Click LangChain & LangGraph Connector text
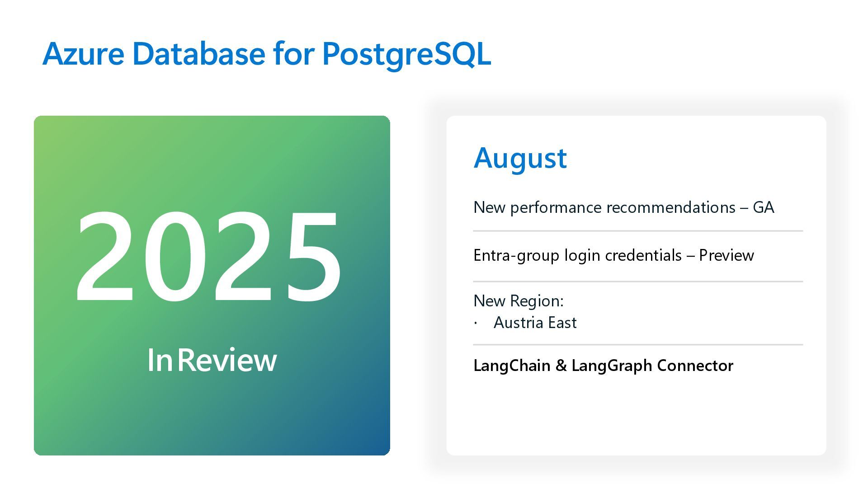The image size is (868, 488). click(x=603, y=366)
